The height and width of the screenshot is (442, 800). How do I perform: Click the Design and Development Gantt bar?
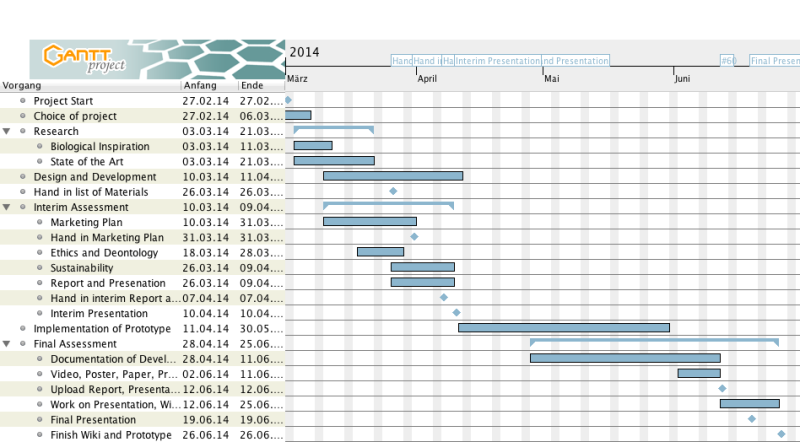tap(392, 176)
